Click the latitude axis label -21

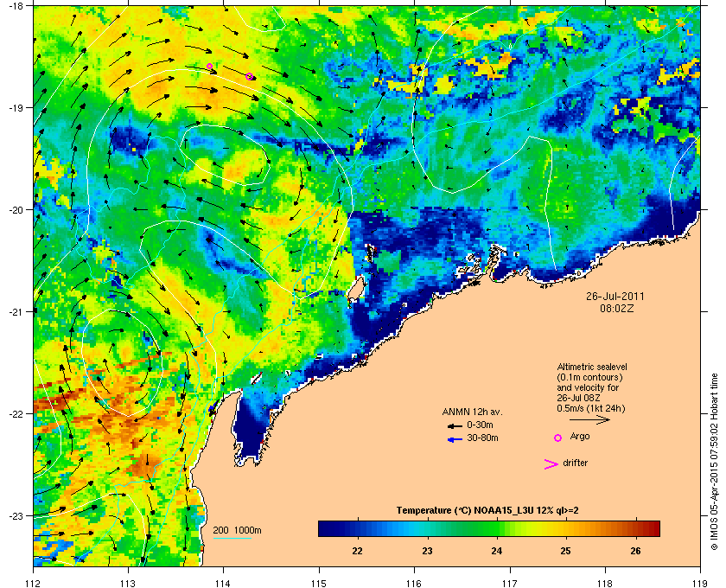16,312
